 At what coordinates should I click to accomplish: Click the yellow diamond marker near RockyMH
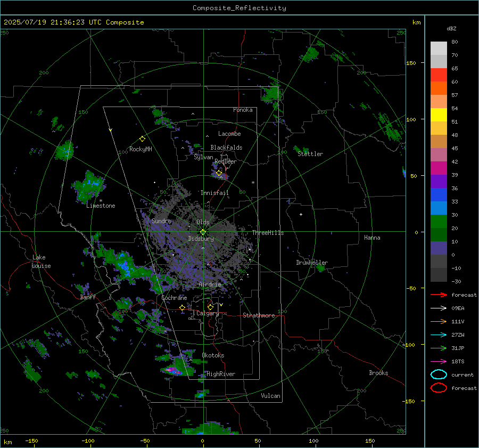tap(142, 139)
